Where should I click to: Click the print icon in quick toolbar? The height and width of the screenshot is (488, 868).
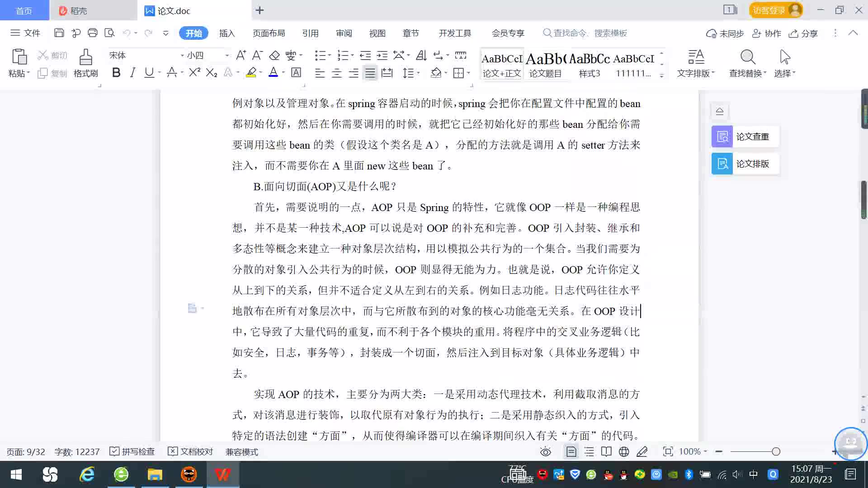93,33
